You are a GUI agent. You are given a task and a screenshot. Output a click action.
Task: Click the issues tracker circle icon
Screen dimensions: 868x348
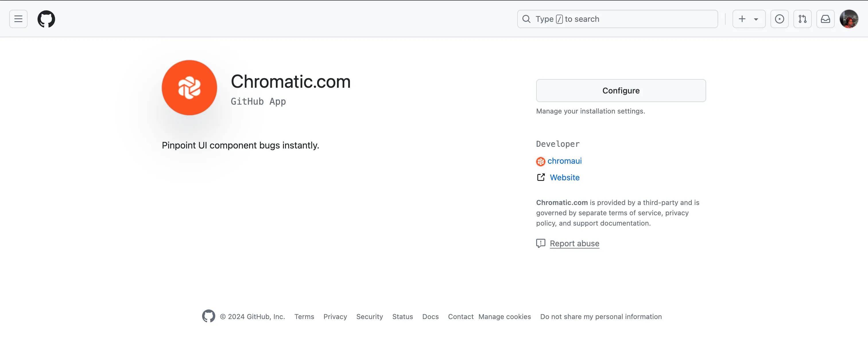[x=780, y=19]
